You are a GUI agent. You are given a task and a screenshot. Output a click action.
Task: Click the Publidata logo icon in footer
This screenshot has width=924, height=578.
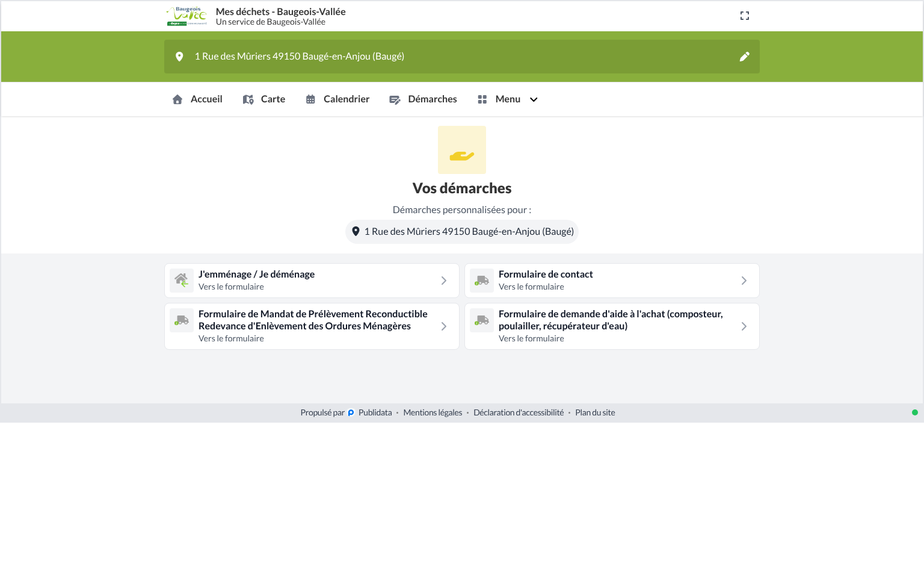(351, 413)
